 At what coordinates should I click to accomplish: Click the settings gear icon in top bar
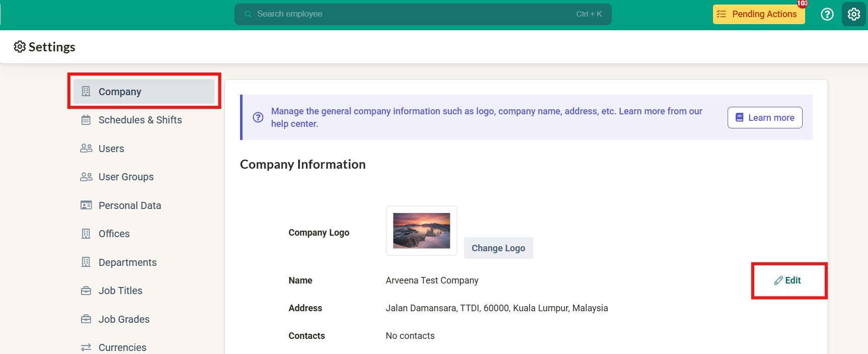pos(853,14)
